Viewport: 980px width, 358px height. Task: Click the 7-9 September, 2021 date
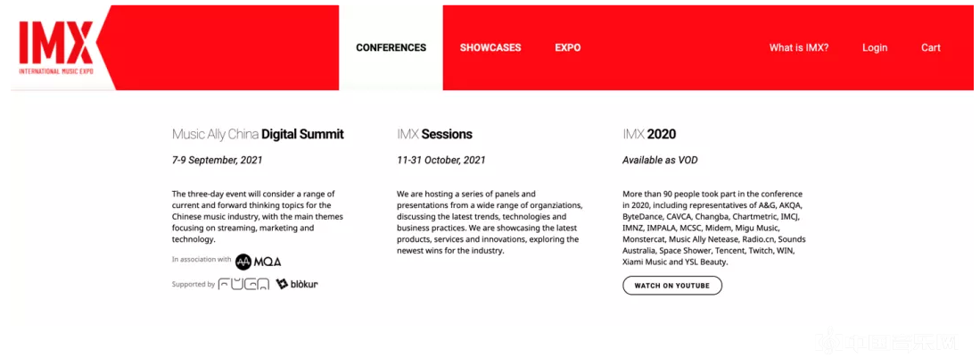pos(218,161)
